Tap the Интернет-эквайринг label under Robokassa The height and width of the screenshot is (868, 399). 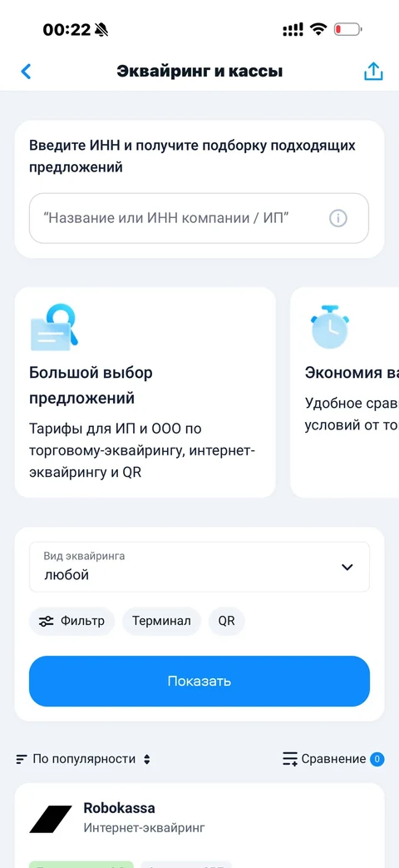145,828
